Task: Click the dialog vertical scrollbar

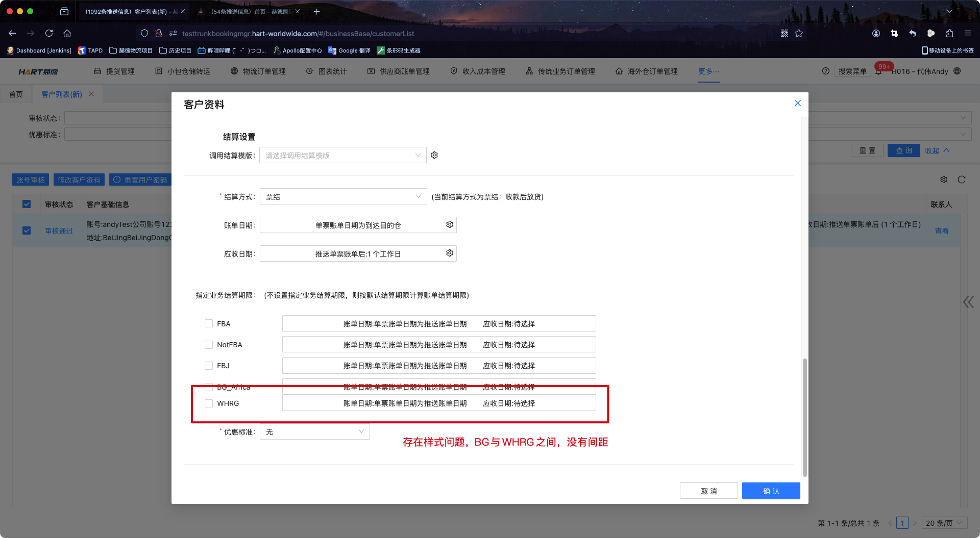Action: coord(804,417)
